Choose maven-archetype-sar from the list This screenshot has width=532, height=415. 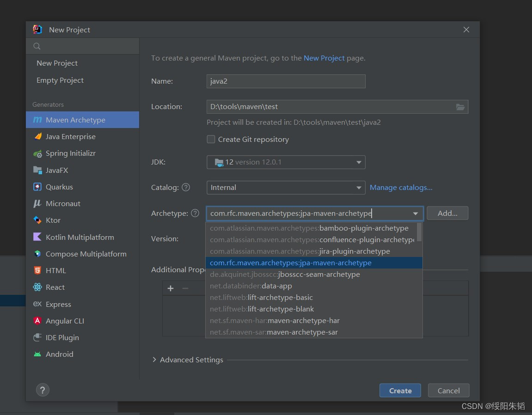pos(314,332)
